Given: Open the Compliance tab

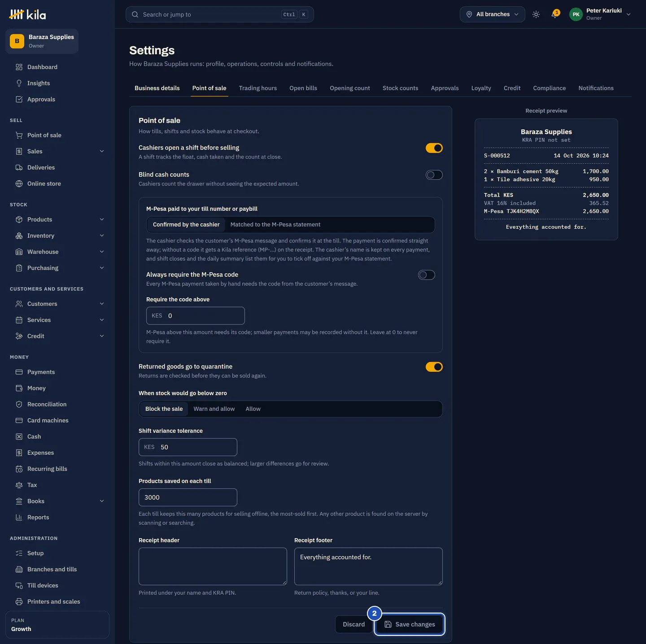Looking at the screenshot, I should (549, 88).
